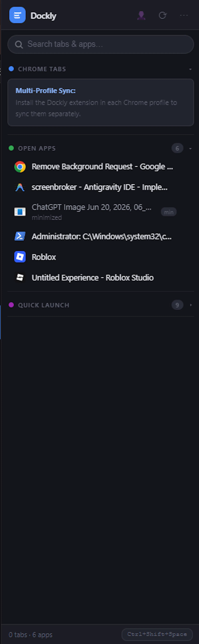Click the 'min' badge on ChatGPT Image

pos(169,212)
